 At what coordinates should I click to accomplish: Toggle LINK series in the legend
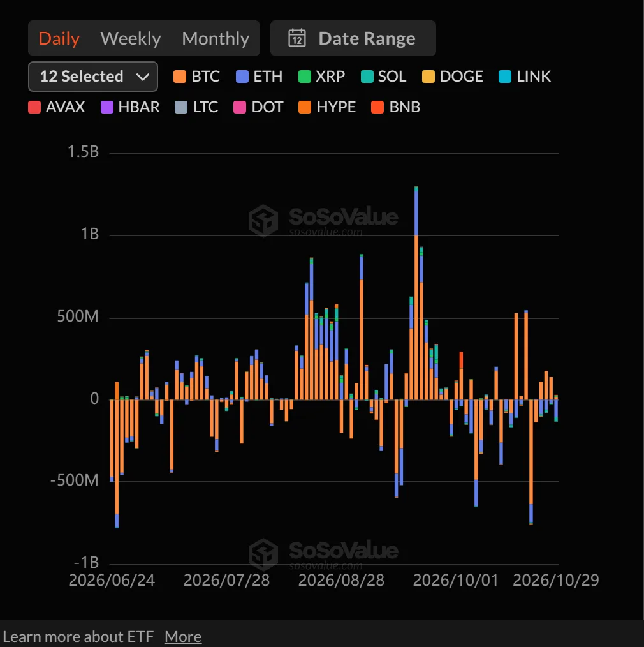click(x=524, y=77)
